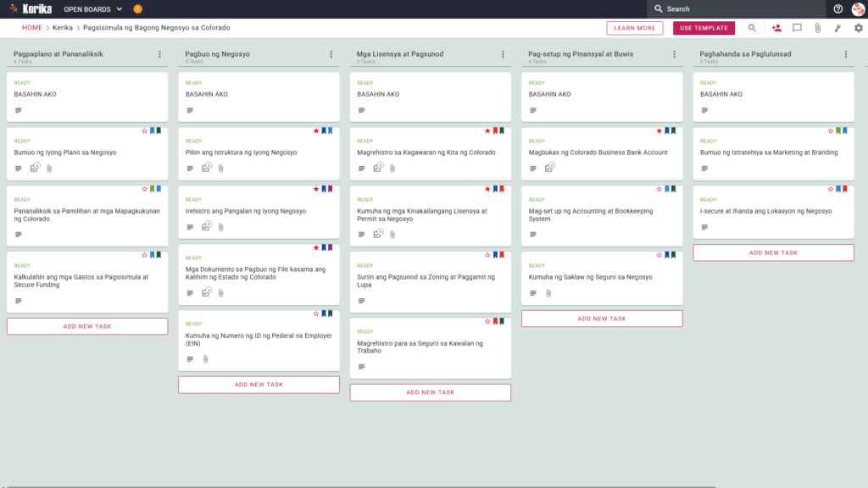The width and height of the screenshot is (868, 488).
Task: Toggle star on Bumuo ng Istratehiya sa Marketing card
Action: click(x=831, y=131)
